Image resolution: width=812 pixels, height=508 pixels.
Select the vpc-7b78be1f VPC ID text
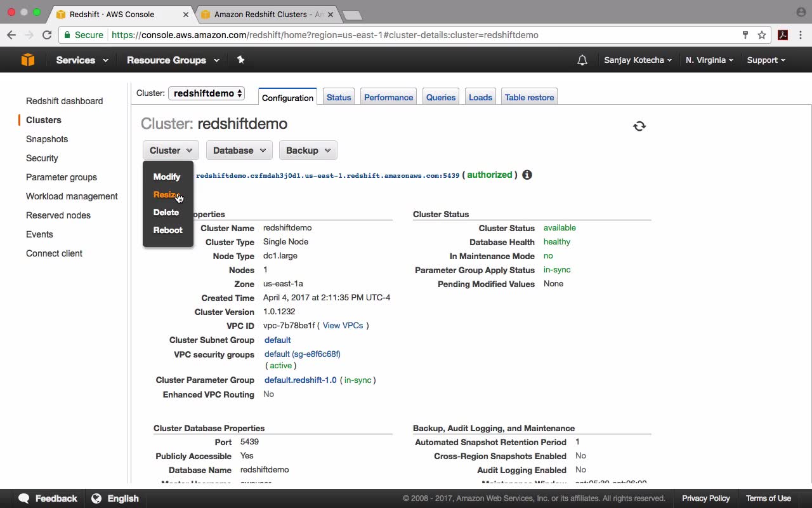[x=289, y=326]
